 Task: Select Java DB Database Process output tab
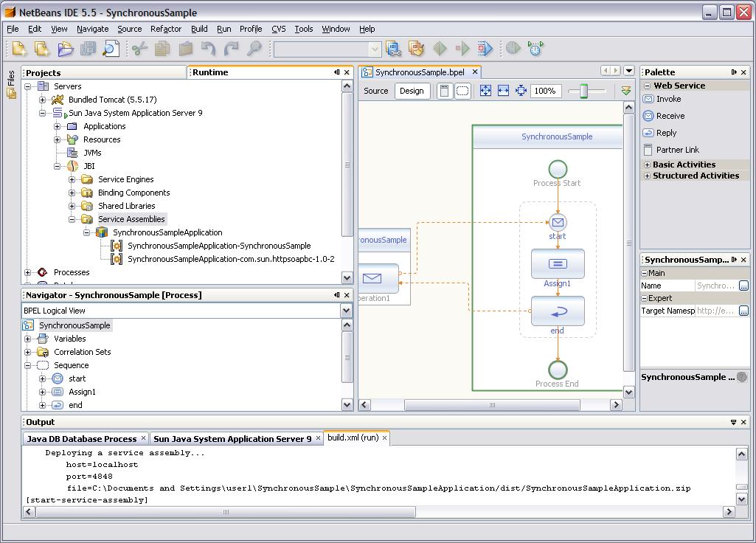(x=81, y=439)
